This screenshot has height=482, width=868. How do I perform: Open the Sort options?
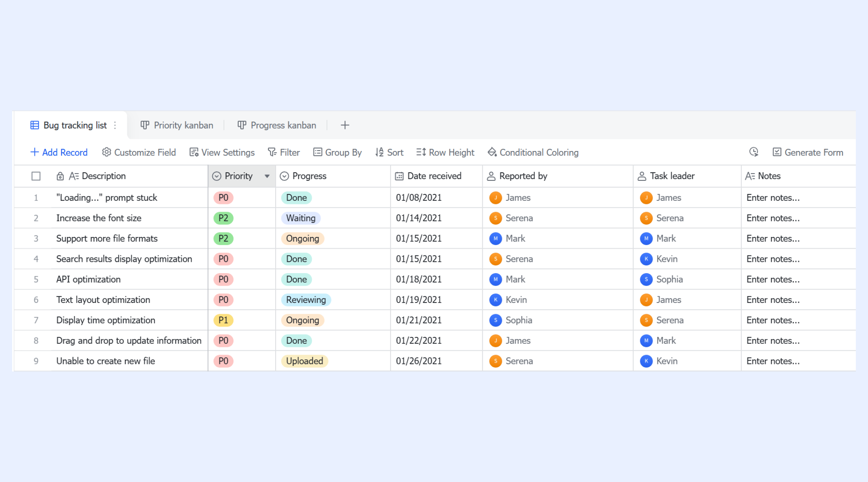pyautogui.click(x=389, y=152)
